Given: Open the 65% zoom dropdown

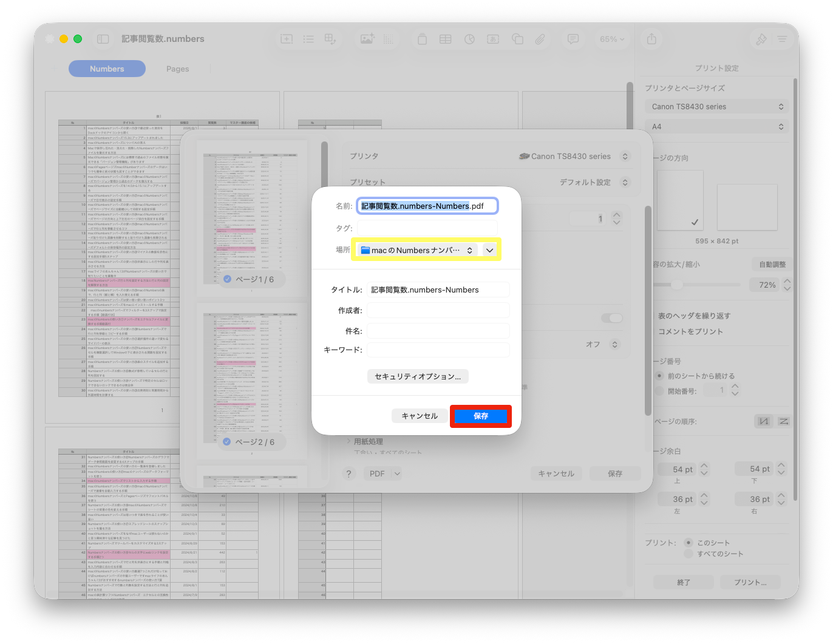Looking at the screenshot, I should pyautogui.click(x=612, y=39).
